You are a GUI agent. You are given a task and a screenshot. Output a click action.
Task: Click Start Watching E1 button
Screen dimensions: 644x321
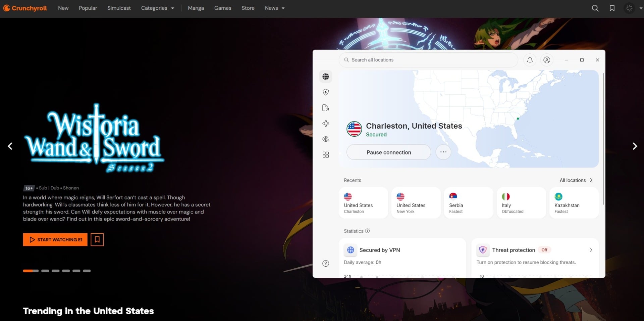pos(55,240)
